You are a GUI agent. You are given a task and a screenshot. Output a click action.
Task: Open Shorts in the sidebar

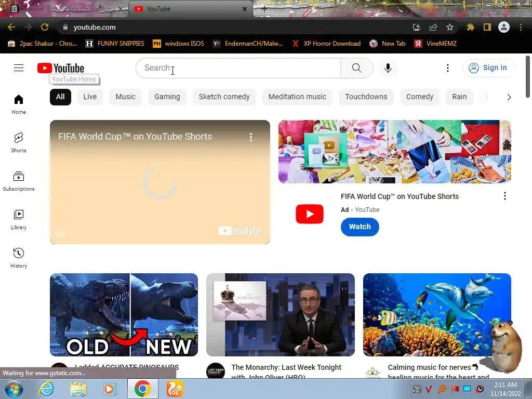point(19,142)
